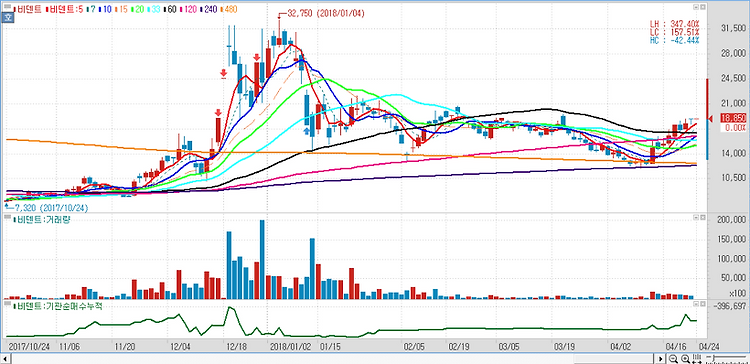Click the 04/24 date axis label

point(709,346)
